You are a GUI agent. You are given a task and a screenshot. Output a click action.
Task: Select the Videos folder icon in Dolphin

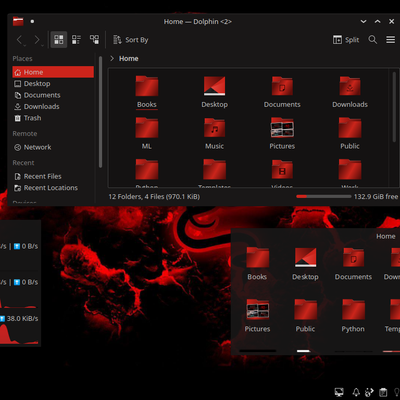pos(282,169)
